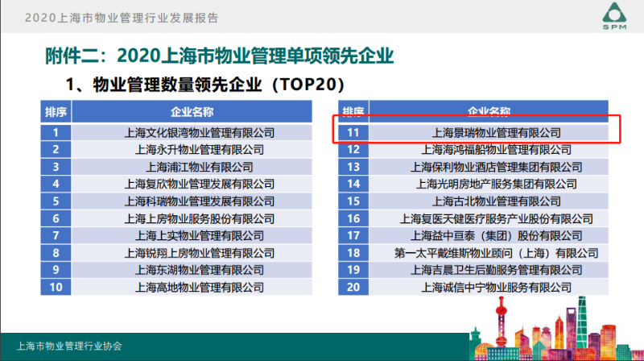The height and width of the screenshot is (361, 644).
Task: Select "上海诚信中宁物业服务有限公司" cell
Action: [489, 287]
